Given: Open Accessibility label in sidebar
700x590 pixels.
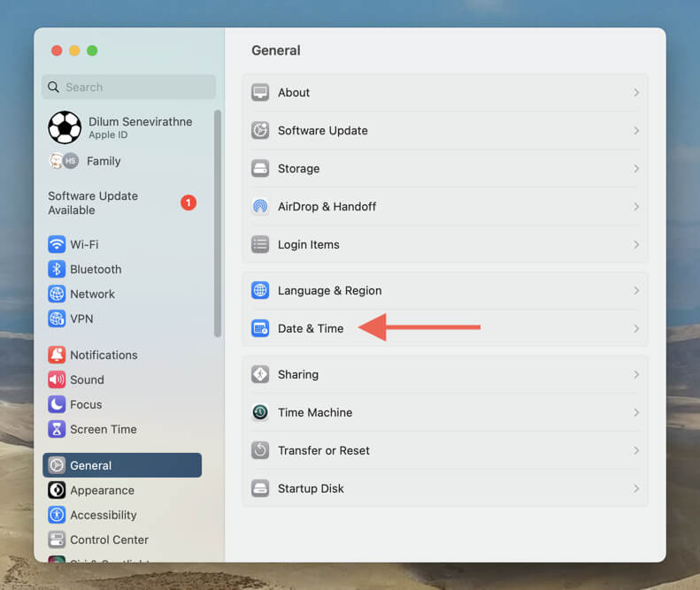Looking at the screenshot, I should coord(104,515).
